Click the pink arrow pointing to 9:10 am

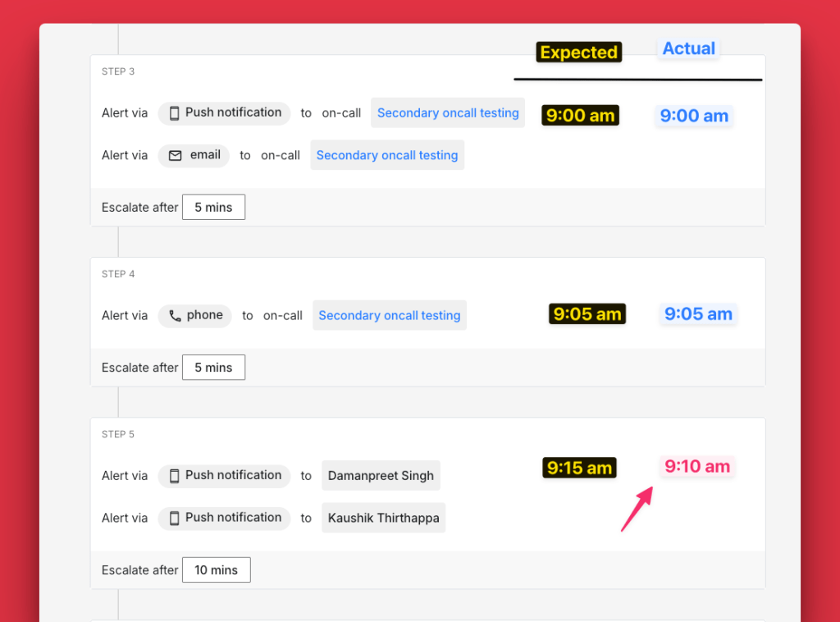pyautogui.click(x=637, y=509)
